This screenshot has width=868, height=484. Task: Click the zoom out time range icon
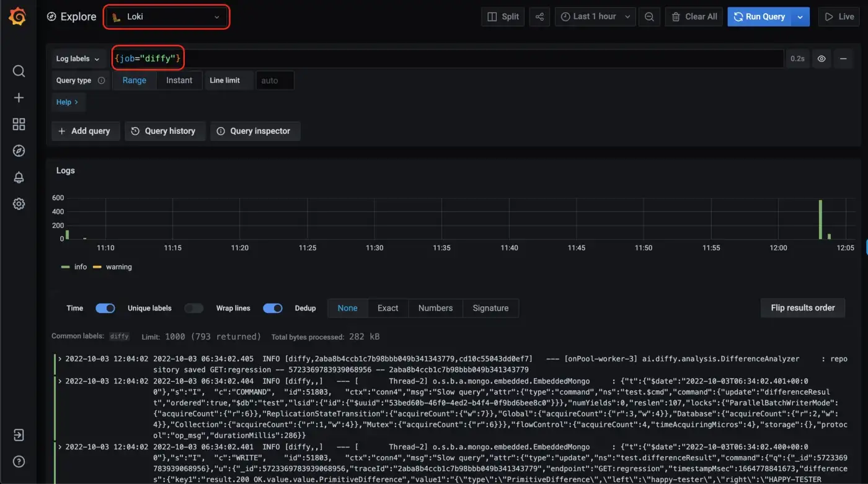pos(649,17)
